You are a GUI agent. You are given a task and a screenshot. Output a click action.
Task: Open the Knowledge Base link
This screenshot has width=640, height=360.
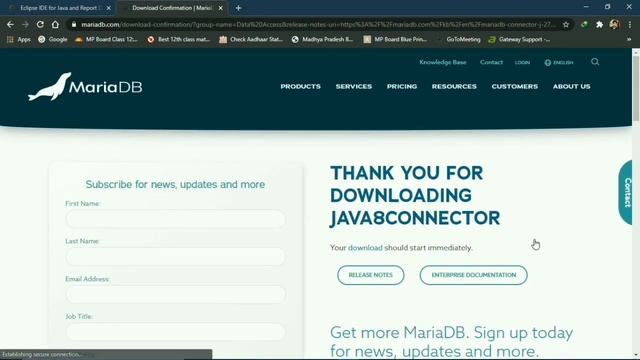tap(443, 62)
